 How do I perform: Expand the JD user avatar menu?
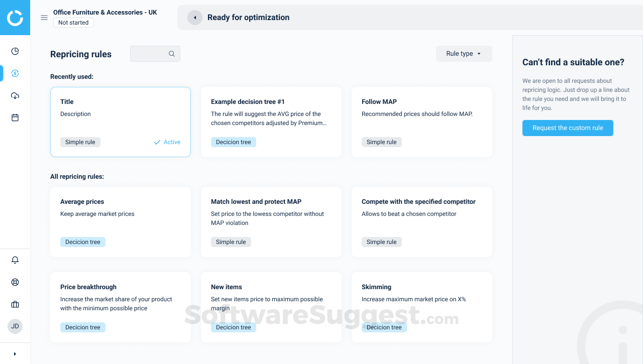click(15, 326)
